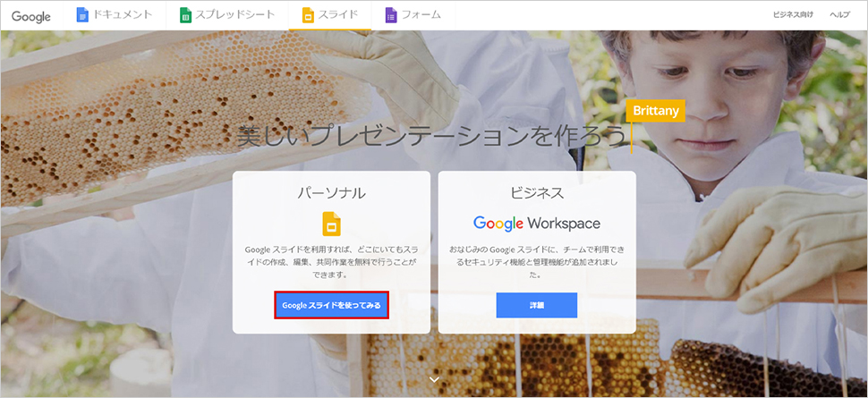
Task: Click the パーソナル card heading
Action: [331, 192]
